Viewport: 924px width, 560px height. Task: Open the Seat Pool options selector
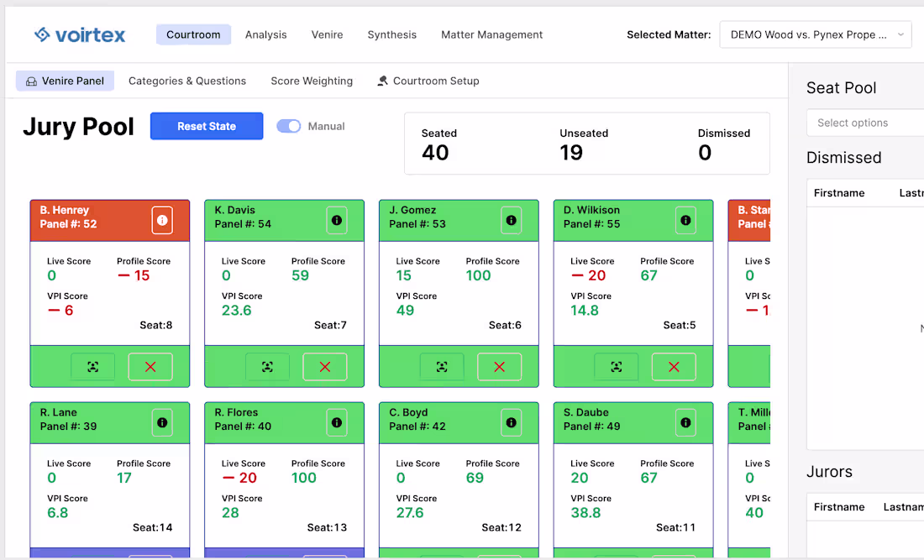pos(864,123)
